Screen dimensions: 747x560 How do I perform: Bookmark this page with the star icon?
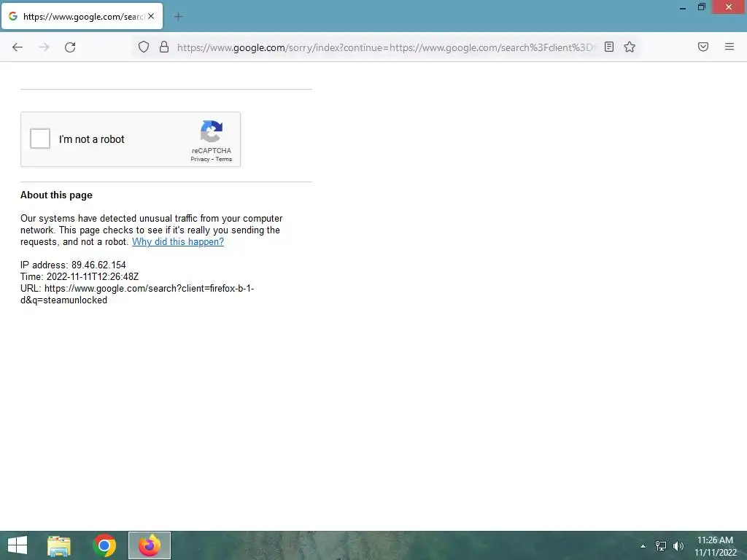tap(630, 47)
